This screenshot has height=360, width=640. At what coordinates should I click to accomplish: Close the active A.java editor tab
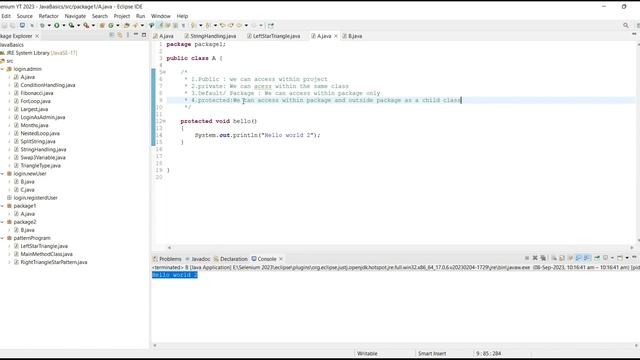[x=336, y=36]
